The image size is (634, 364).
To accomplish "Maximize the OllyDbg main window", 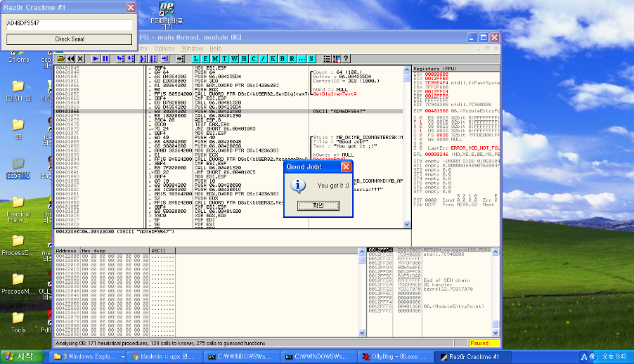I will 483,38.
